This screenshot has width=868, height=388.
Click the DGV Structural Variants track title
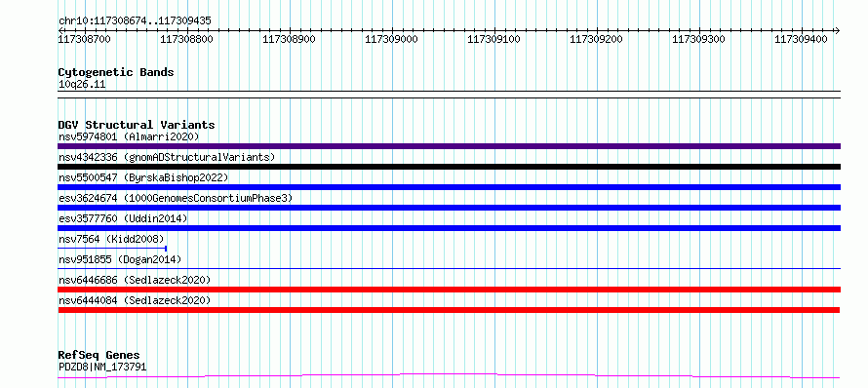point(137,125)
